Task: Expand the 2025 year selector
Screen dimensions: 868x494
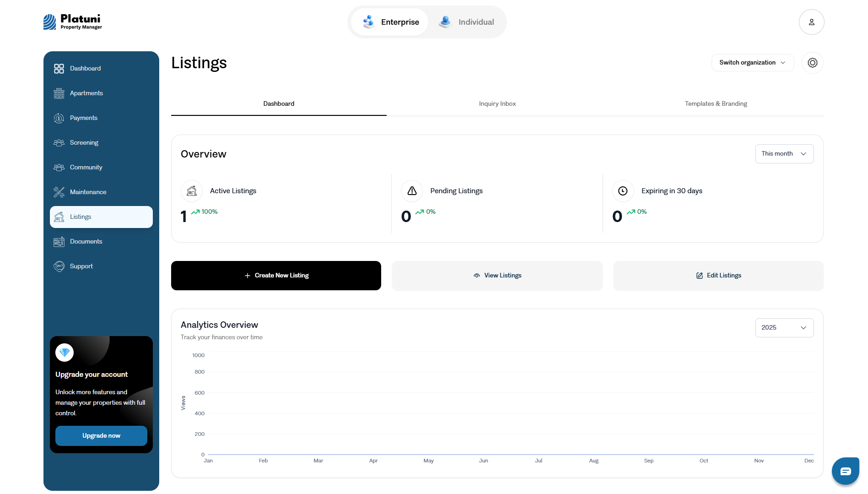Action: pyautogui.click(x=784, y=328)
